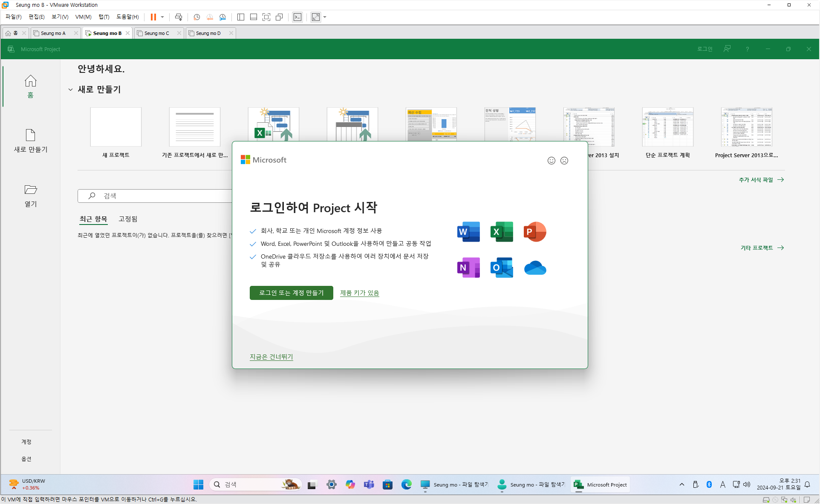Click the Home icon in Project sidebar
This screenshot has width=820, height=504.
pos(30,81)
